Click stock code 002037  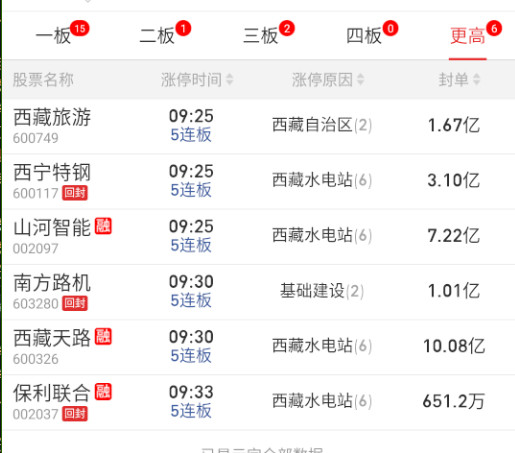click(x=36, y=414)
